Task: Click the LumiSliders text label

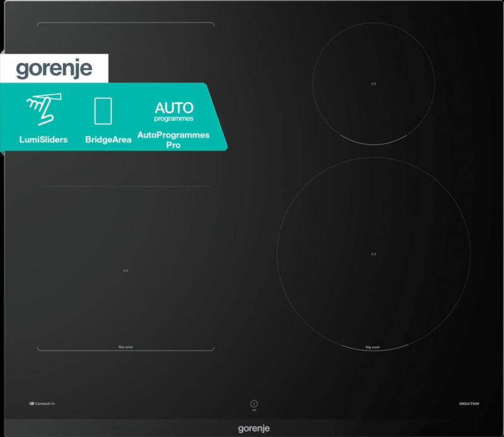Action: [43, 139]
